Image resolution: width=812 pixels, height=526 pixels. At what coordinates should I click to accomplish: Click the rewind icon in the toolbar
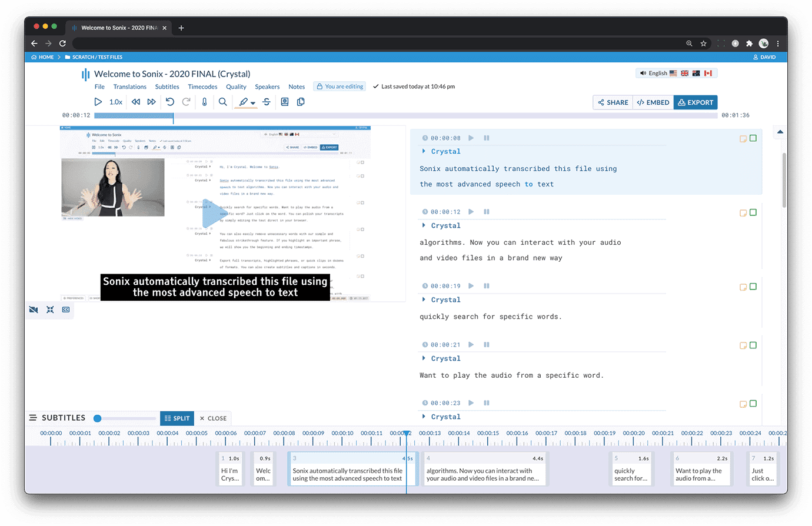136,102
